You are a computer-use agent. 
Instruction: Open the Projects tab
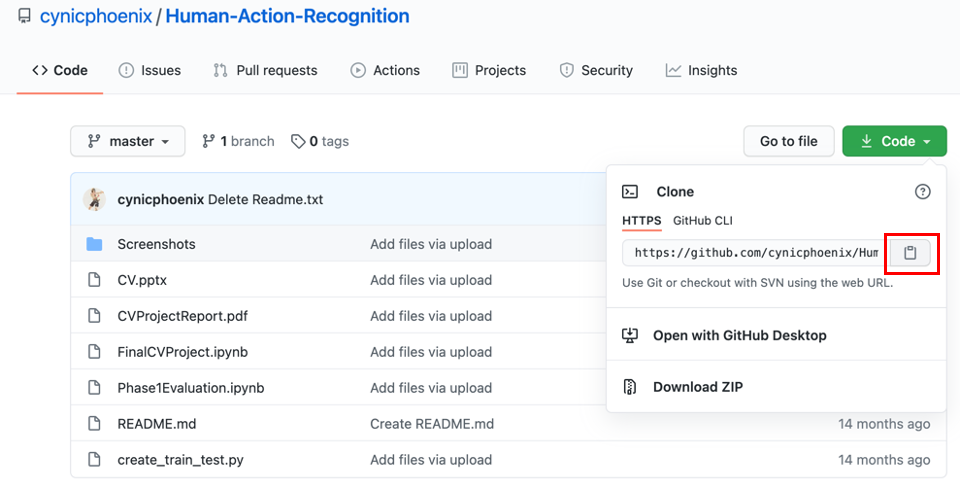tap(489, 70)
